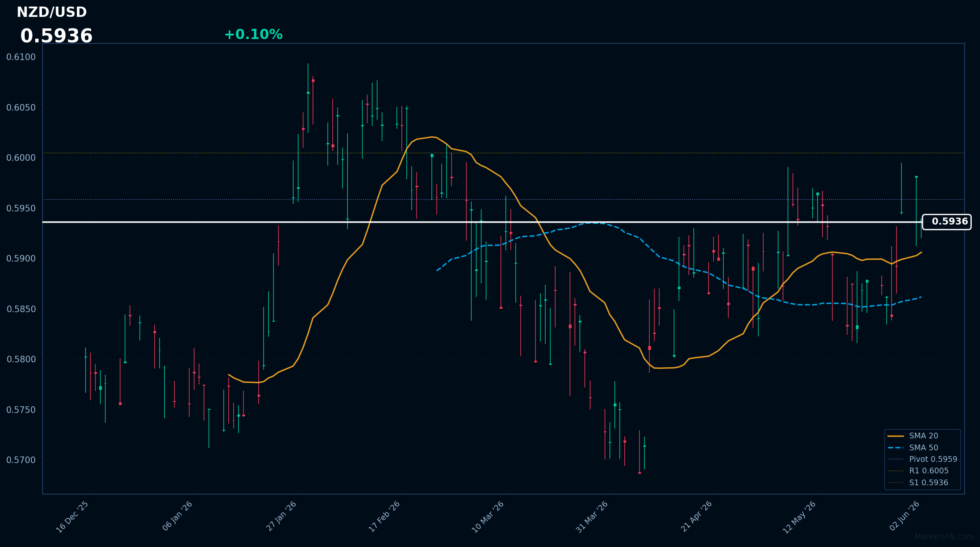This screenshot has width=980, height=547.
Task: Click the NZD/USD symbol title
Action: pos(52,12)
